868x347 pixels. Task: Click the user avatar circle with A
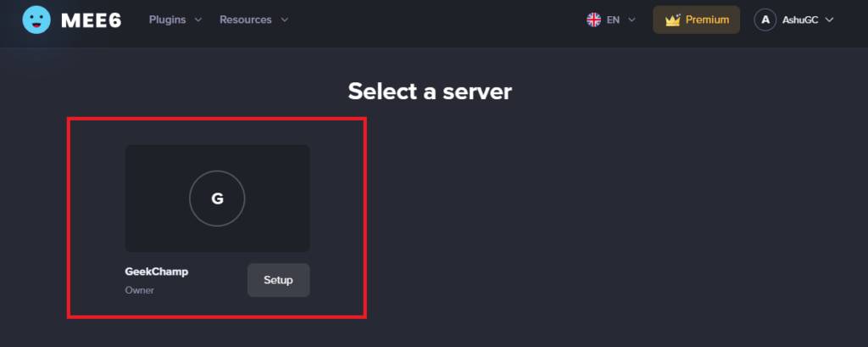tap(765, 20)
